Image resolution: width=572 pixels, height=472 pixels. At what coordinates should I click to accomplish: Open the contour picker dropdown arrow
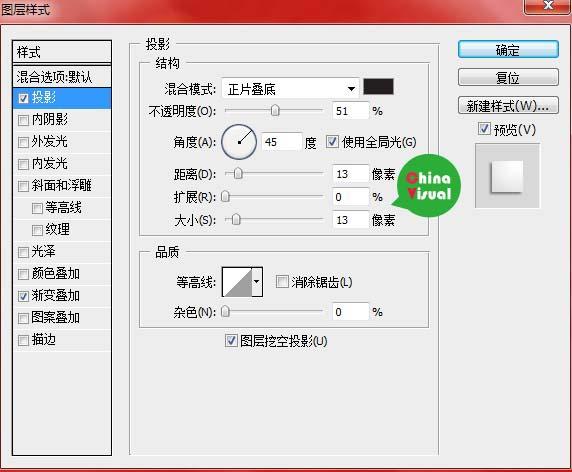(257, 282)
